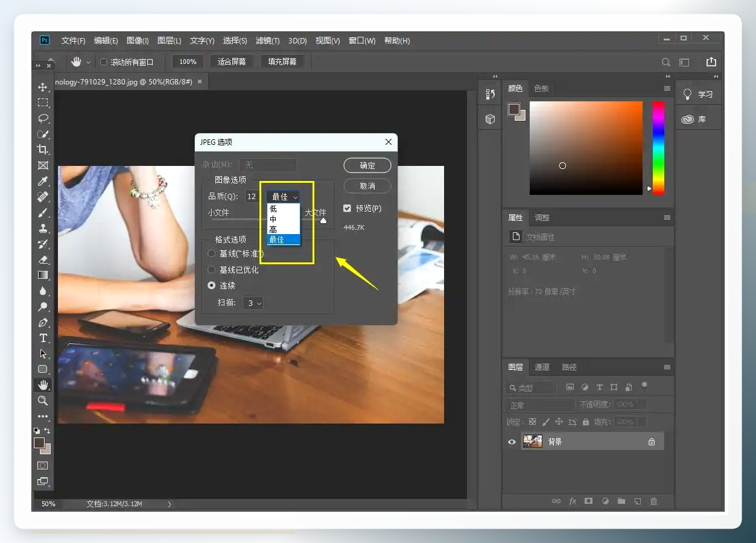This screenshot has height=543, width=756.
Task: Select the 连续 radio option
Action: [211, 285]
